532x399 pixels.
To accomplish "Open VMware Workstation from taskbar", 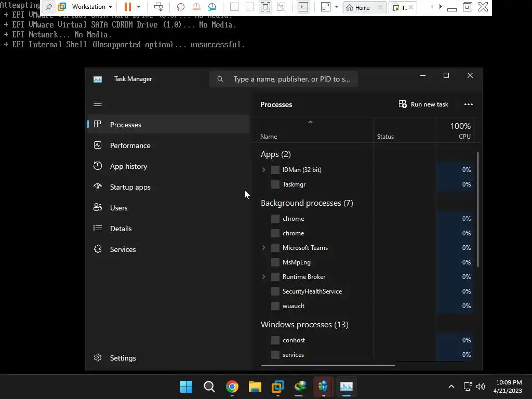I will coord(278,387).
